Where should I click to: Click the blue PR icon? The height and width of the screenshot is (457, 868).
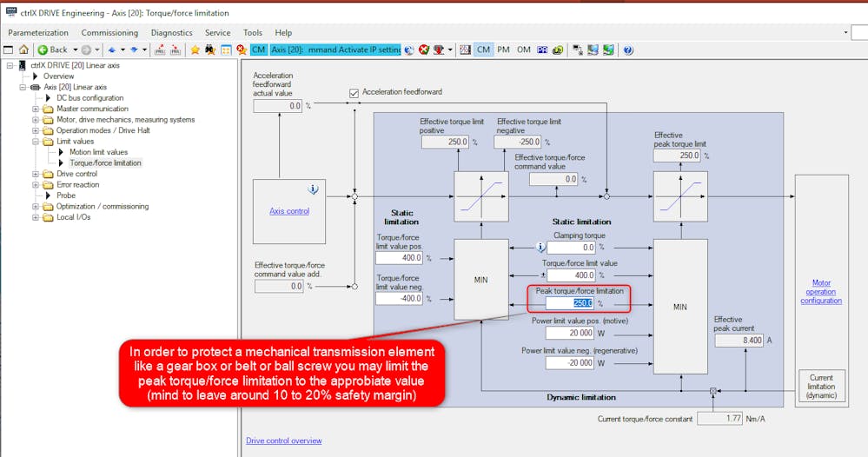coord(542,50)
